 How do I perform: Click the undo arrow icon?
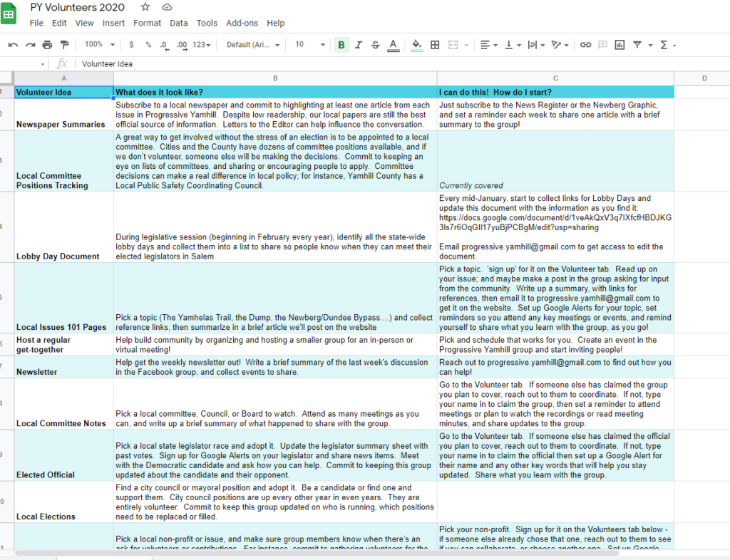(13, 45)
